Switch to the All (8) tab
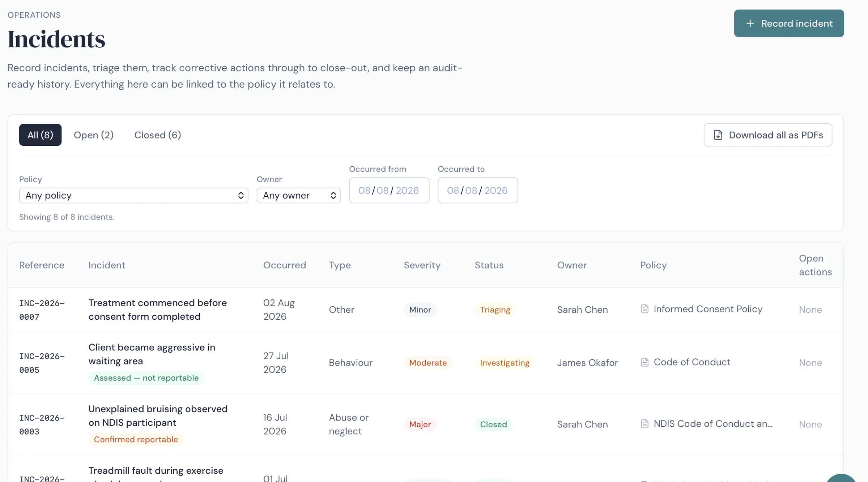The height and width of the screenshot is (482, 868). pyautogui.click(x=40, y=135)
